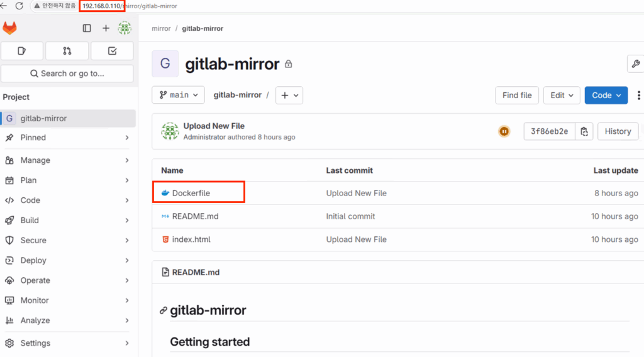Click the Find file button
Screen dimensions: 644x357
[x=517, y=95]
